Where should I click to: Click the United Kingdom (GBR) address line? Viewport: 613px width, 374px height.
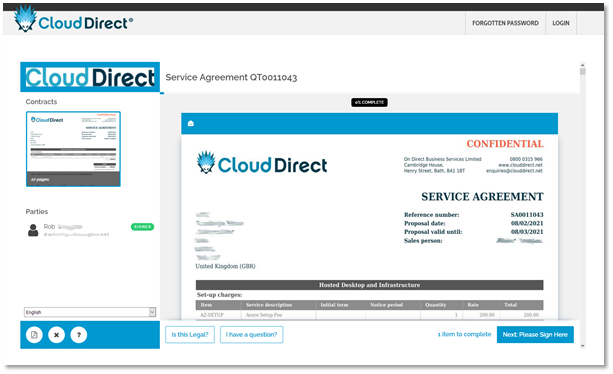click(x=225, y=266)
